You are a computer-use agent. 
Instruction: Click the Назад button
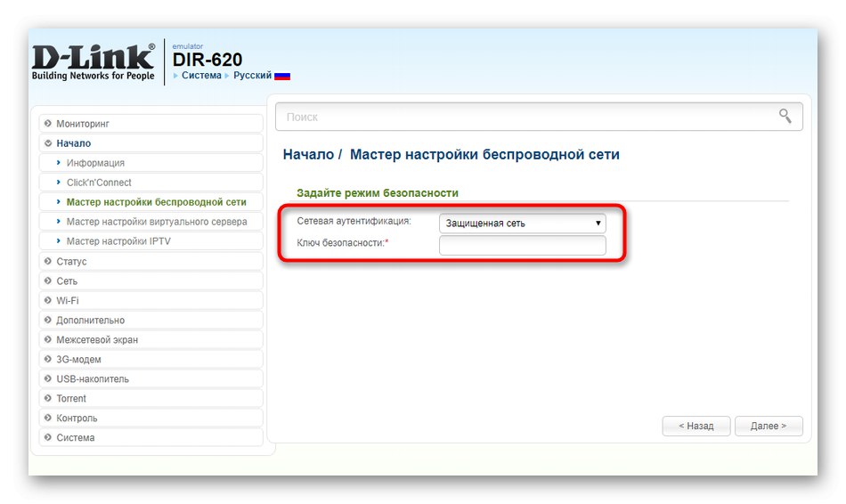(696, 426)
